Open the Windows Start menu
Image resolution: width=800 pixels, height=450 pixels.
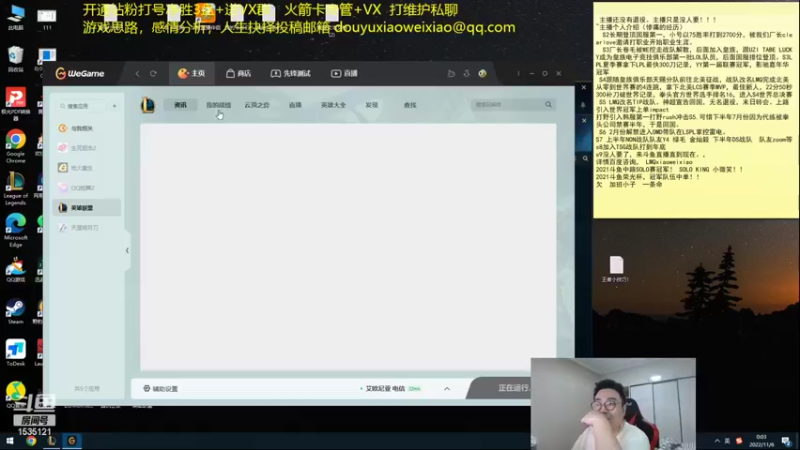10,441
